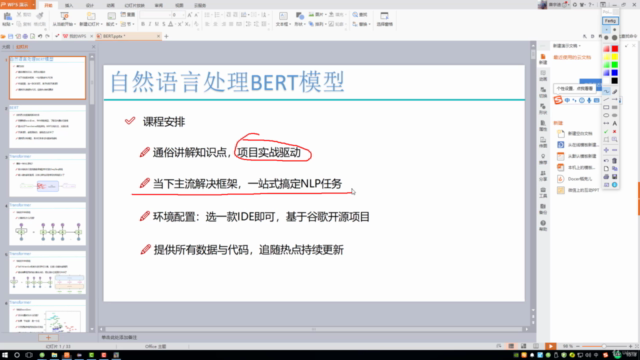This screenshot has height=360, width=640.
Task: Toggle Superscript formatting
Action: click(x=180, y=24)
